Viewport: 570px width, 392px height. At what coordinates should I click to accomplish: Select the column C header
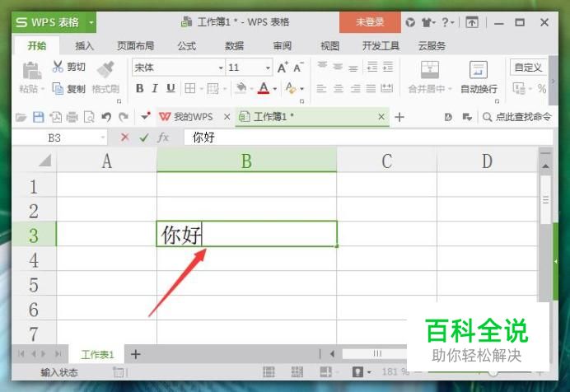coord(387,161)
